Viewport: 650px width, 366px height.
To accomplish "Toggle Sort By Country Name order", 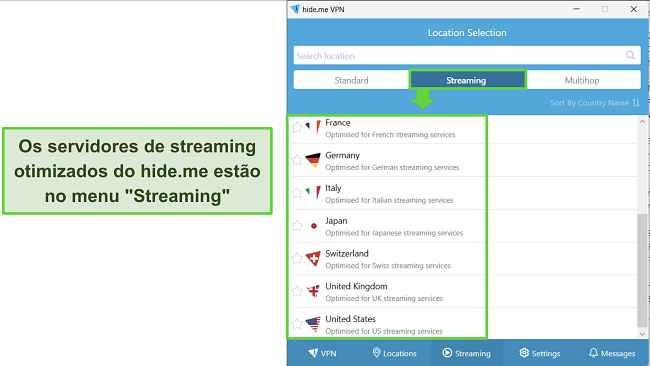I will point(594,103).
